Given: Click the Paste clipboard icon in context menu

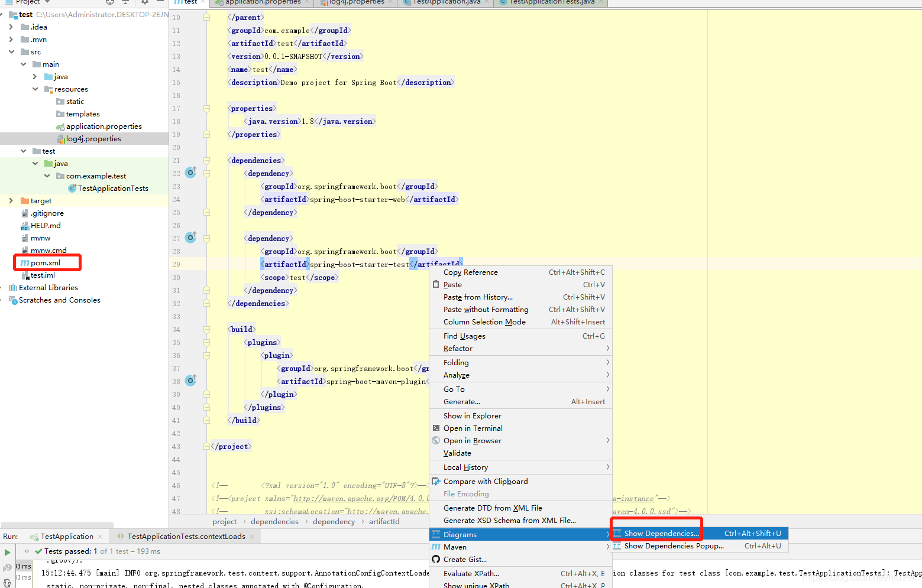Looking at the screenshot, I should click(x=436, y=285).
